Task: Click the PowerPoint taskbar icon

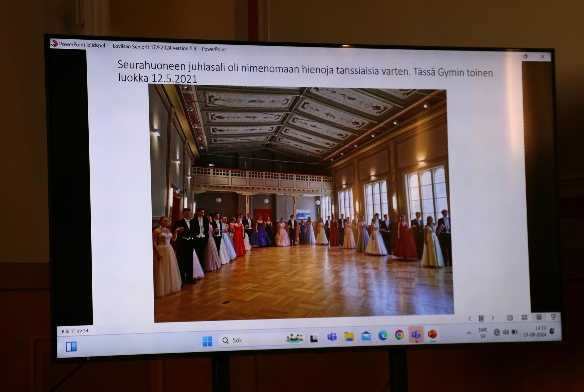Action: pyautogui.click(x=433, y=334)
